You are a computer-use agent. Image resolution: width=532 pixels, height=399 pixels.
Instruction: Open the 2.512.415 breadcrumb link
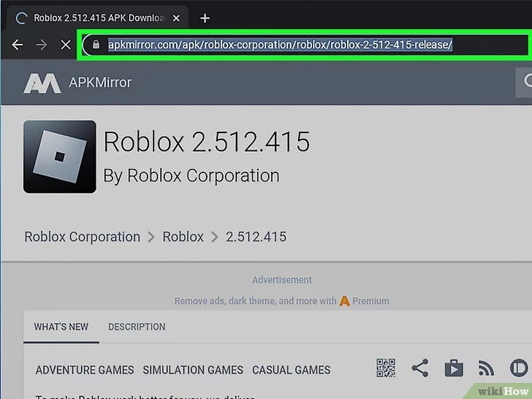pos(256,237)
